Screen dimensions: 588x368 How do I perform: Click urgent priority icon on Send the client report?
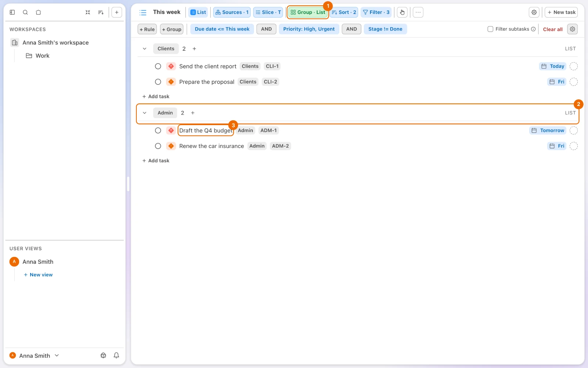pyautogui.click(x=171, y=66)
